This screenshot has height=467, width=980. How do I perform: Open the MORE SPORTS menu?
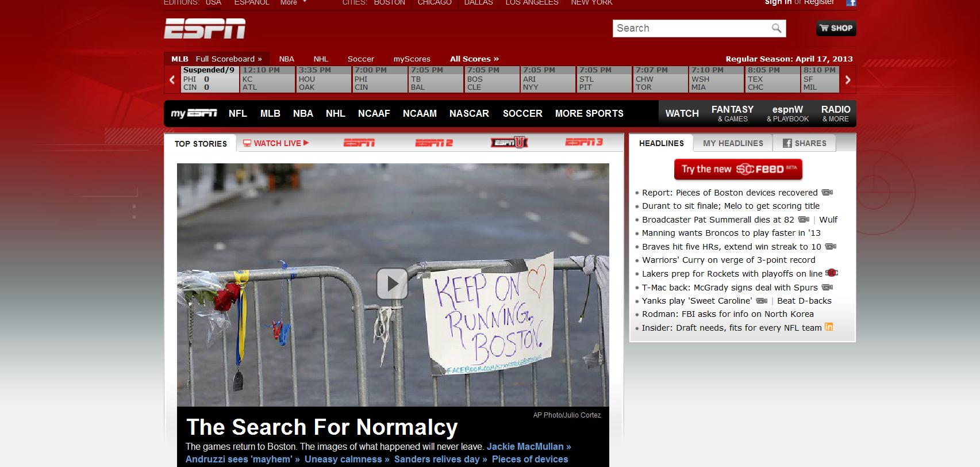click(x=589, y=113)
